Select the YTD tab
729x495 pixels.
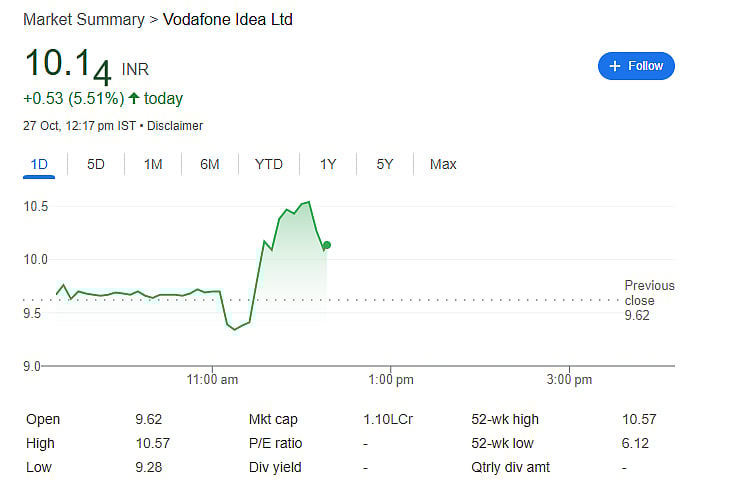pos(268,164)
